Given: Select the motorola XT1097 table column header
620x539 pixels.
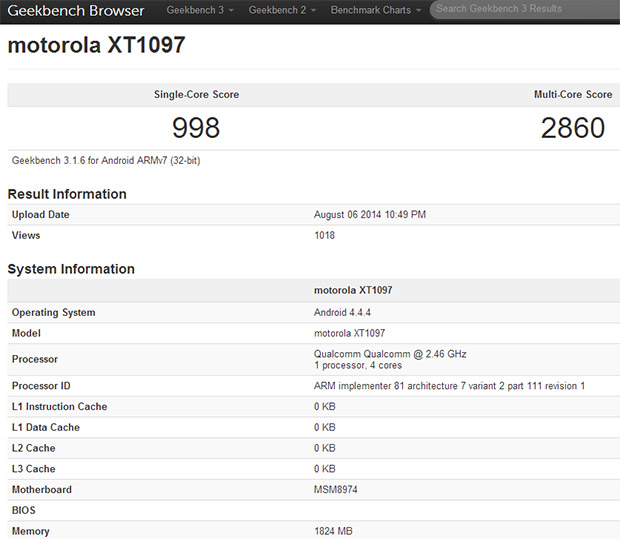Looking at the screenshot, I should tap(353, 290).
